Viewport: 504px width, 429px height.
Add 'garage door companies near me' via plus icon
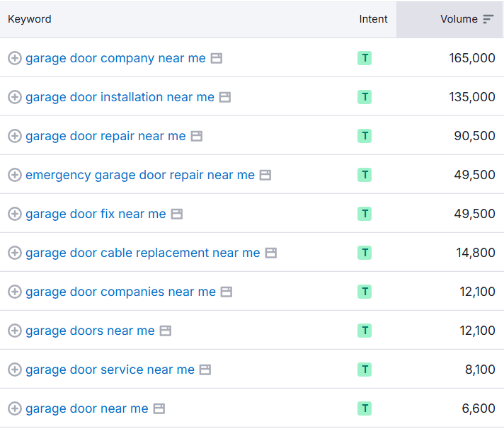point(15,292)
